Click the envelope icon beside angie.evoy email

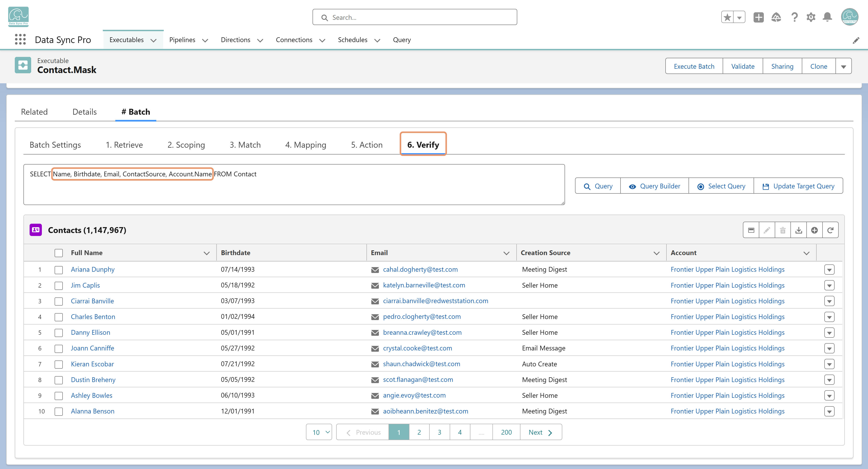tap(375, 396)
